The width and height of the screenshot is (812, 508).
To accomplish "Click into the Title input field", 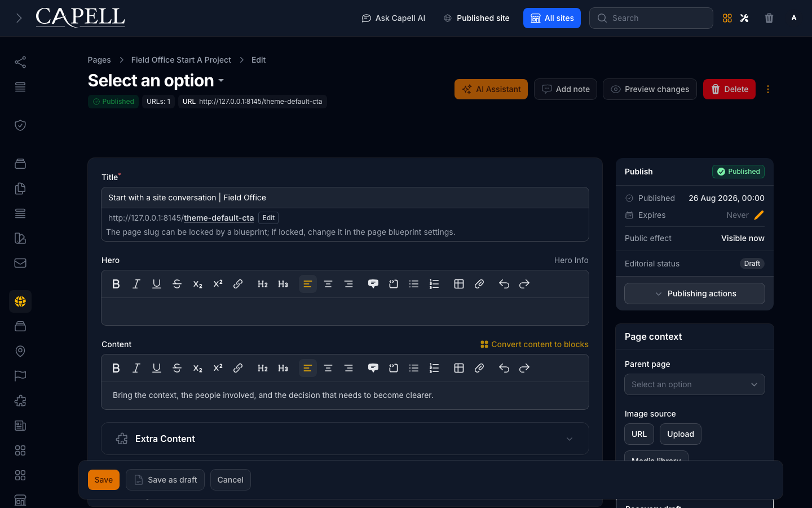I will pyautogui.click(x=345, y=198).
